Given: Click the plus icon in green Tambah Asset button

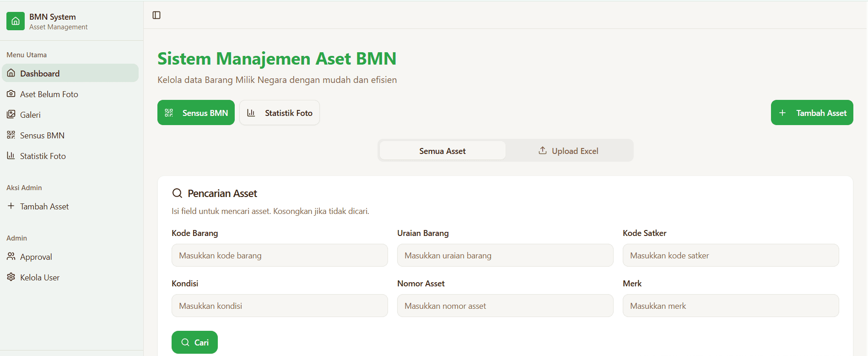Looking at the screenshot, I should [782, 113].
